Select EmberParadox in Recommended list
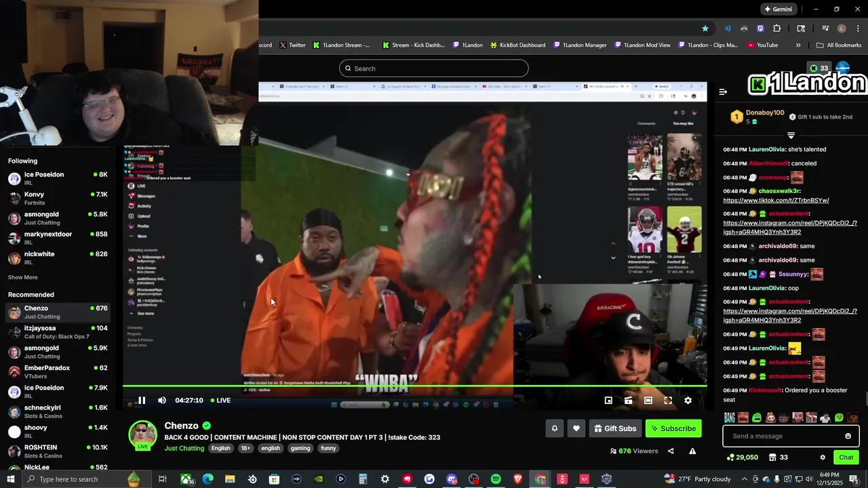 [x=57, y=372]
